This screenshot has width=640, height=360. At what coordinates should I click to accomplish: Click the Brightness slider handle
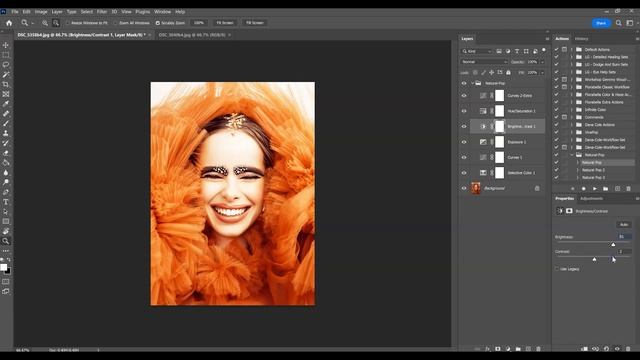[x=613, y=244]
